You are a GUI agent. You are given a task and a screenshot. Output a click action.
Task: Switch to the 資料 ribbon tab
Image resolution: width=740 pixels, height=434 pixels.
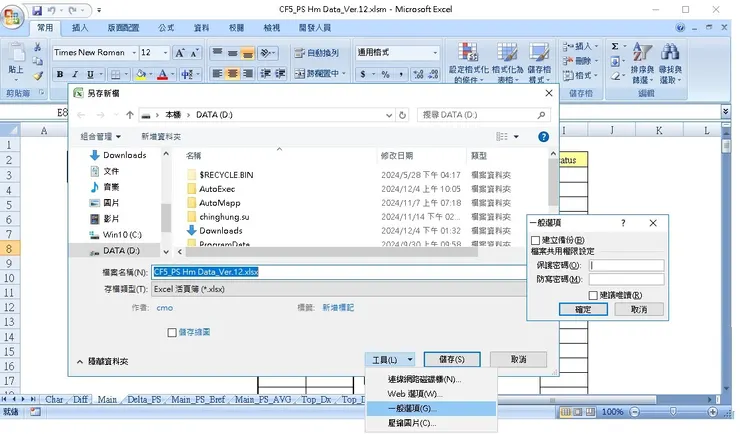201,28
